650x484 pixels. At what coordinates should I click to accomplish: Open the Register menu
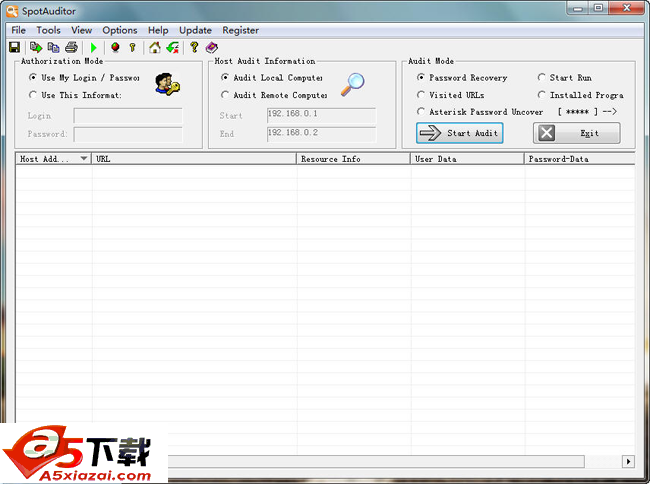tap(240, 30)
